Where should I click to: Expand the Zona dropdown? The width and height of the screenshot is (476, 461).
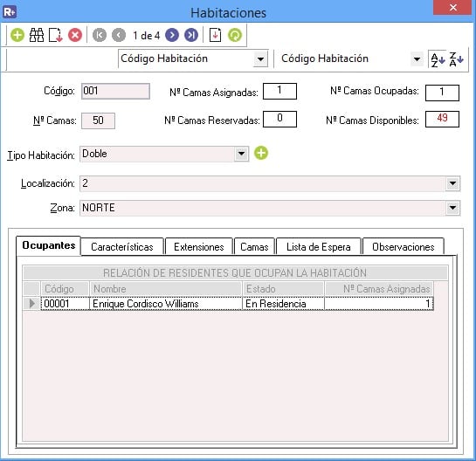click(452, 208)
